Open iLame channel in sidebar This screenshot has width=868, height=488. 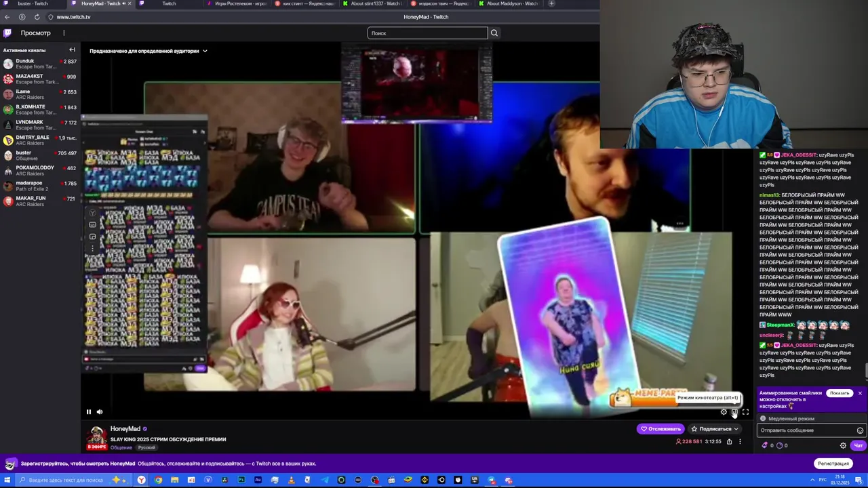click(x=40, y=94)
